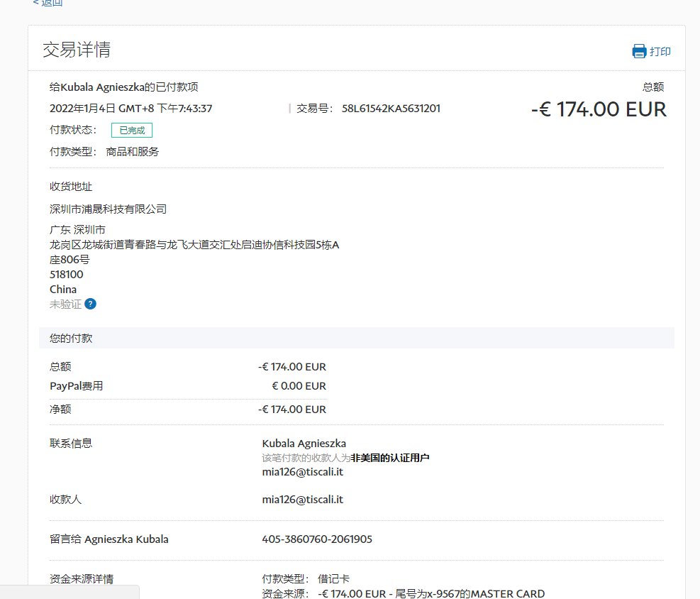Click the large -€ 174.00 EUR total
The height and width of the screenshot is (599, 700).
599,109
